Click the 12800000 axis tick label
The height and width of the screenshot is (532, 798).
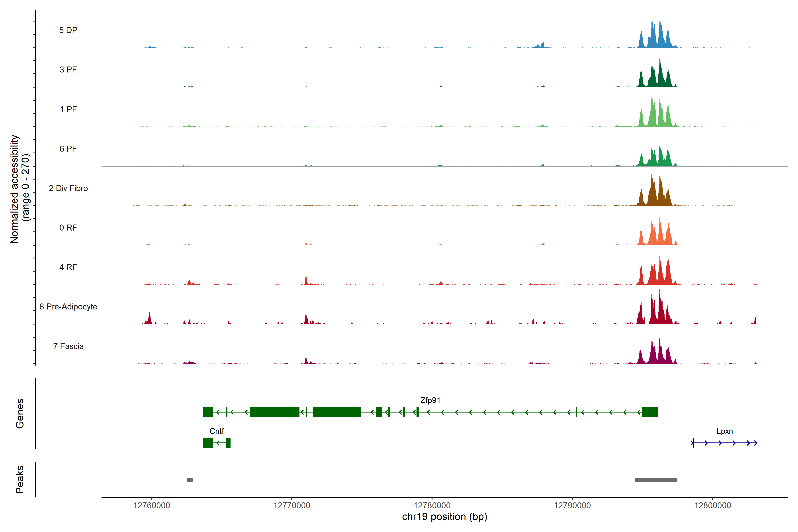pos(712,505)
